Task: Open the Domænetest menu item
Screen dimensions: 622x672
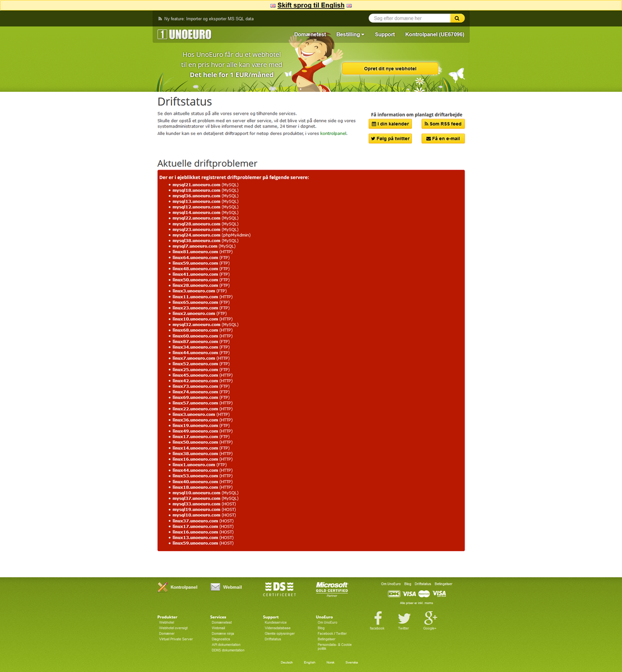Action: tap(310, 35)
